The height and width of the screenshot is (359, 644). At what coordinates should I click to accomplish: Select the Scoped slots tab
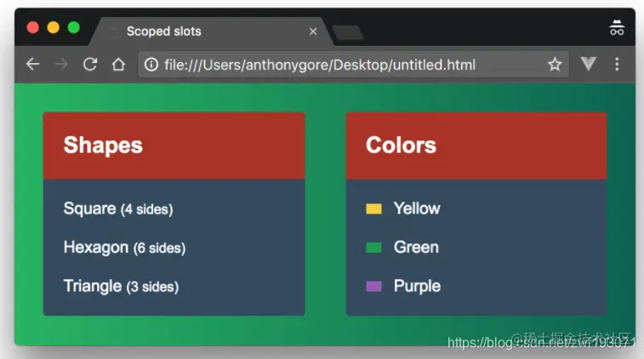coord(212,31)
